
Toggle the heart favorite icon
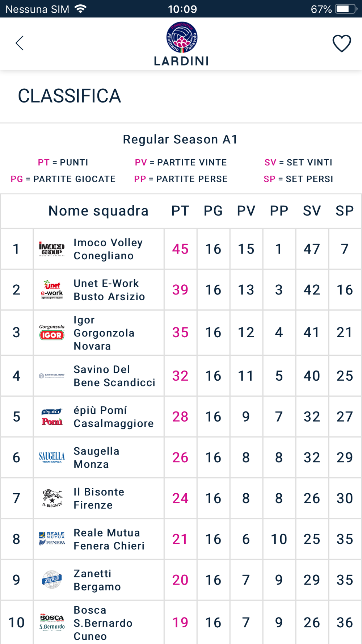click(x=342, y=43)
